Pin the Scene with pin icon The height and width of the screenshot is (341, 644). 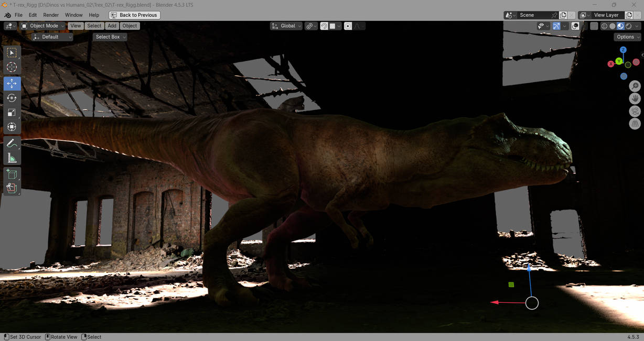pos(554,15)
